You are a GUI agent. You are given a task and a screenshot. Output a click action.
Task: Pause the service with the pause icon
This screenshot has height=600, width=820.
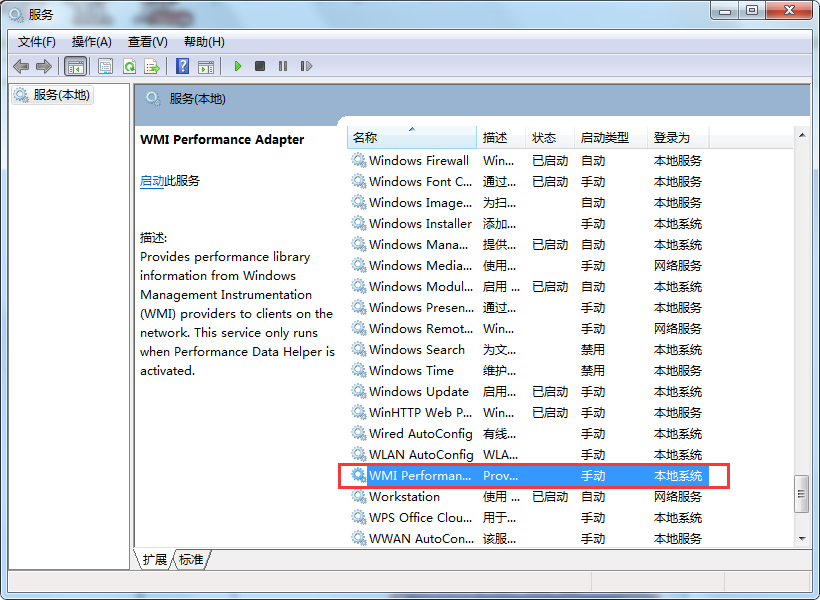click(x=283, y=66)
